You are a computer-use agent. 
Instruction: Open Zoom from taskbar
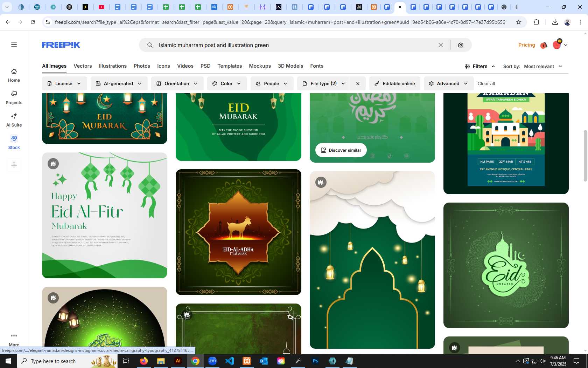tap(212, 361)
